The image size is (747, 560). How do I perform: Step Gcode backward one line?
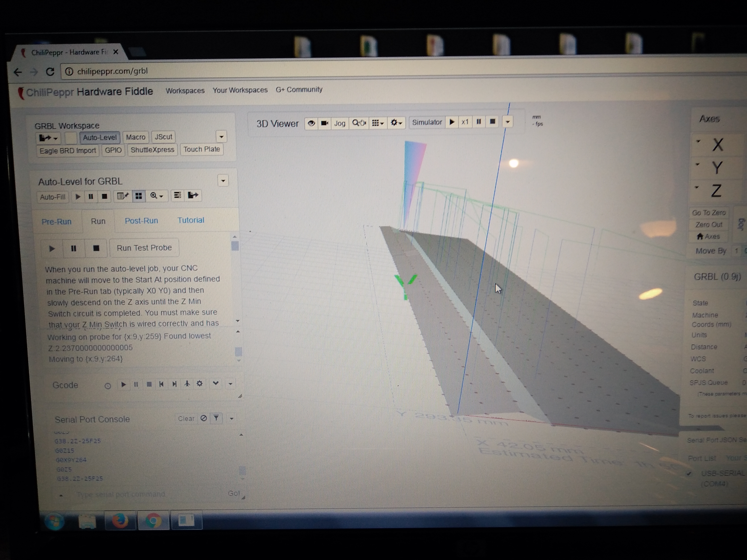161,384
